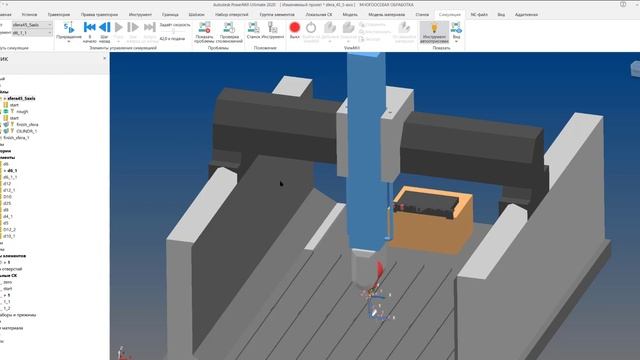Open the Boundary (Граница) ribbon tab
The image size is (640, 360).
[170, 15]
